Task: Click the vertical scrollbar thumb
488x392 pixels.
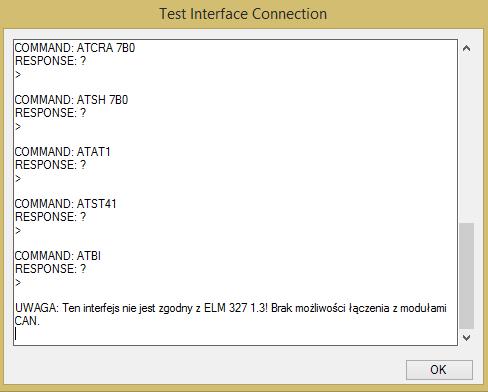Action: click(x=467, y=276)
